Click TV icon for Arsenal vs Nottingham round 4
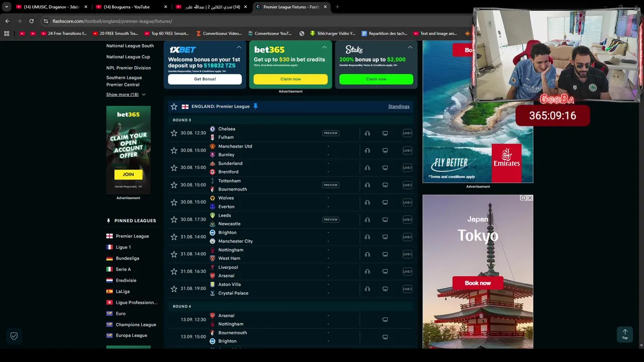This screenshot has width=644, height=362. pyautogui.click(x=385, y=320)
